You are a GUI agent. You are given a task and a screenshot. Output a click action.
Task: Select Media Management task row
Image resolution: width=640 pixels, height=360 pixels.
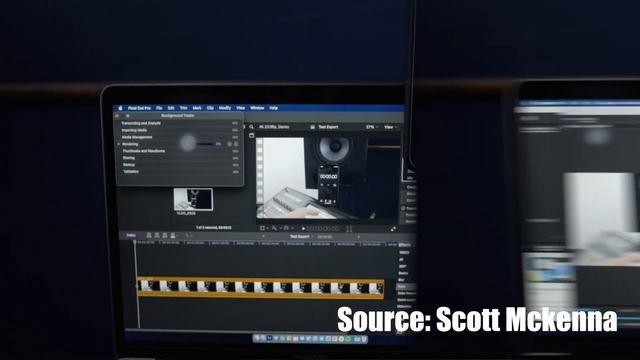pos(180,137)
